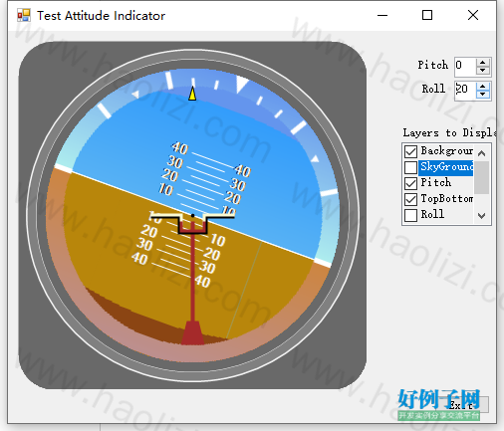Click into the Pitch input field
The image size is (504, 431).
[465, 67]
